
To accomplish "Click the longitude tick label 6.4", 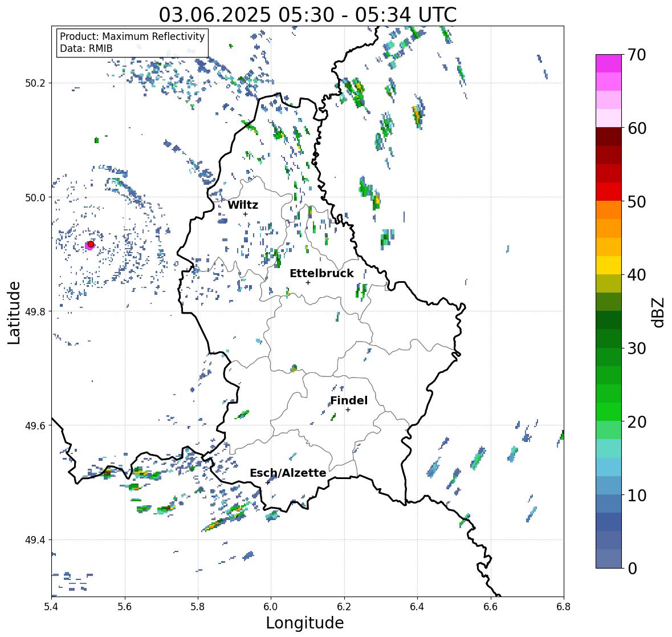I will (417, 607).
